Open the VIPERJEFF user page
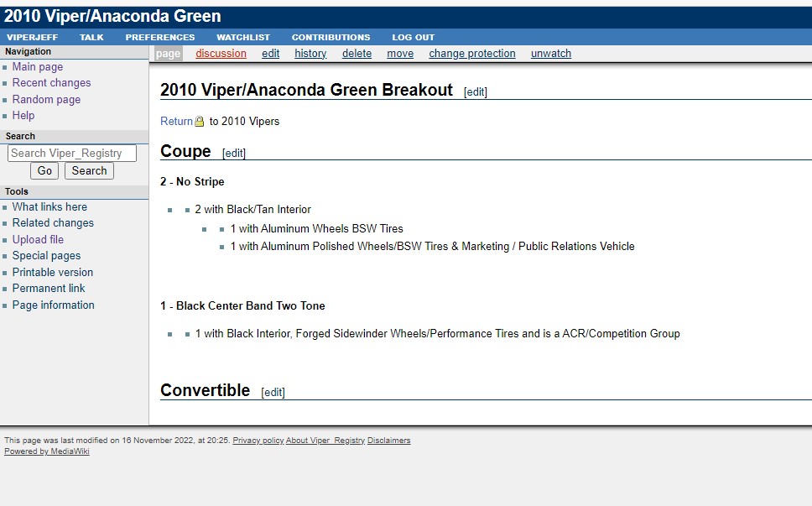Screen dimensions: 812x506 [32, 37]
